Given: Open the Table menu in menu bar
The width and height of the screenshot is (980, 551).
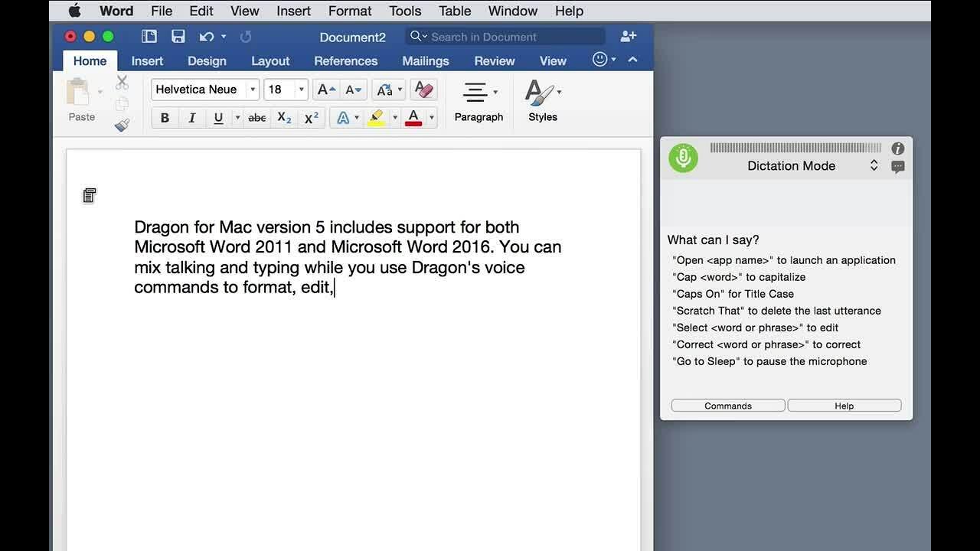Looking at the screenshot, I should tap(455, 11).
